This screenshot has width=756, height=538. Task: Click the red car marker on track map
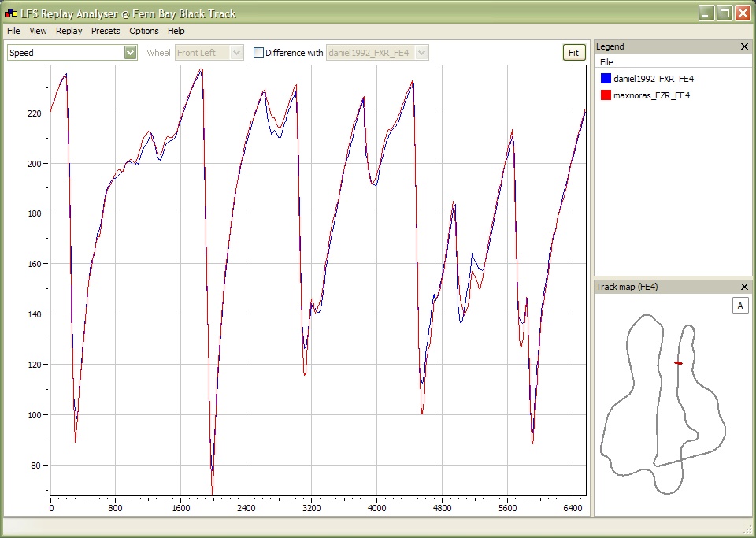coord(678,363)
